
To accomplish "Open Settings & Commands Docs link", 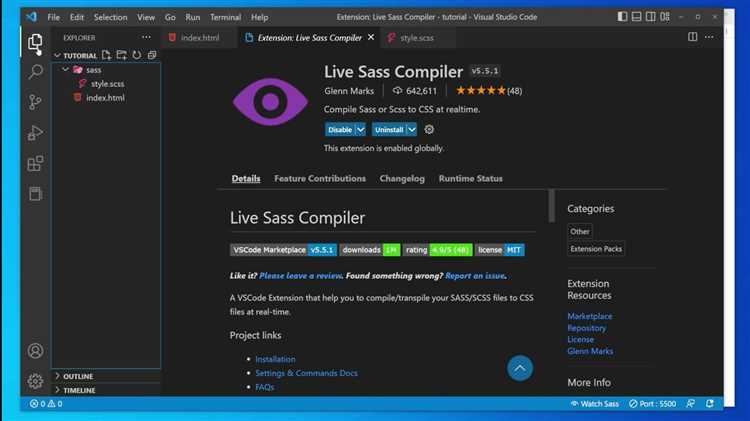I will pos(306,373).
